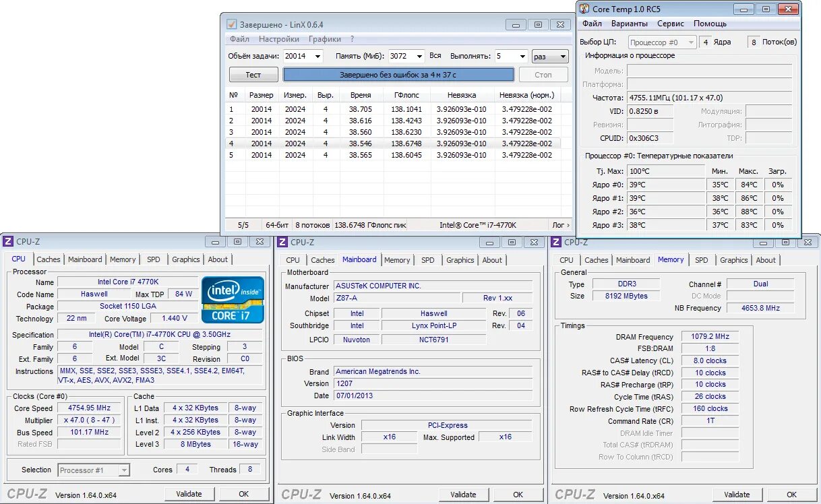Open the Выполнять count dropdown
This screenshot has height=504, width=821.
[x=521, y=57]
